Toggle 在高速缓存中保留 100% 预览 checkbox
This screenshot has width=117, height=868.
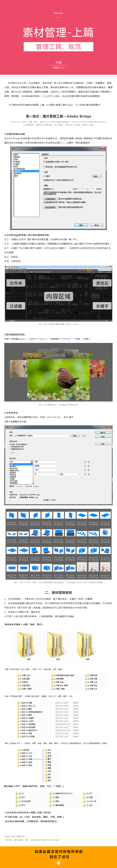tap(44, 162)
